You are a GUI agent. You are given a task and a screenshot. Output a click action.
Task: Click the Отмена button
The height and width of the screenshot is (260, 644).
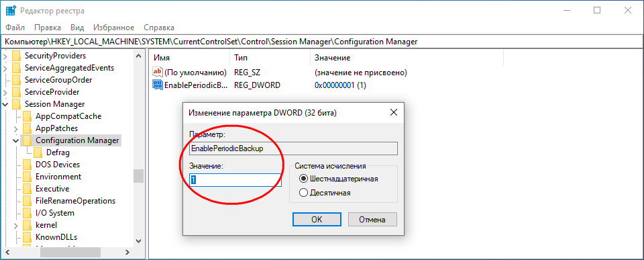pyautogui.click(x=372, y=219)
